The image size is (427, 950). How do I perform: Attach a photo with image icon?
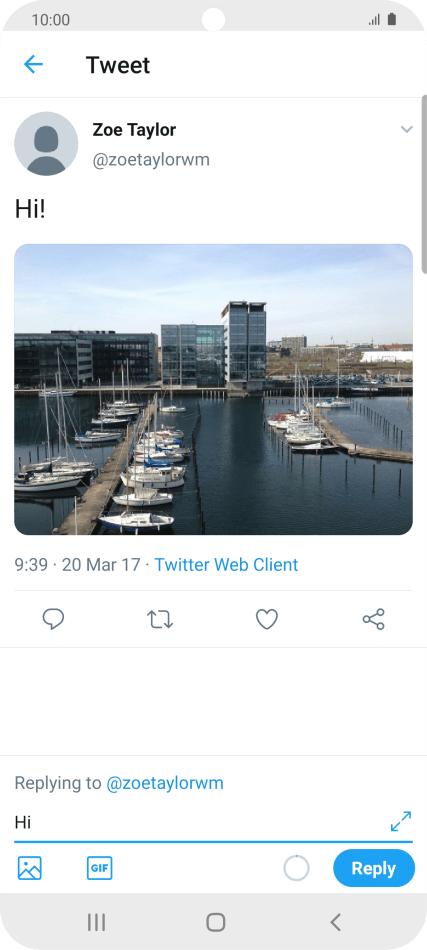coord(30,868)
